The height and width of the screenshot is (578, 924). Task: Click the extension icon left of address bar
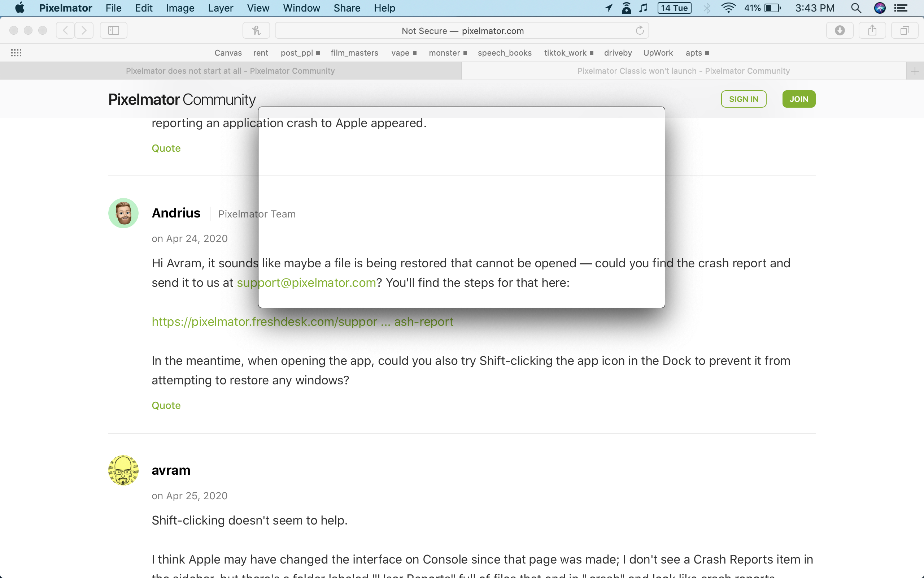[256, 30]
